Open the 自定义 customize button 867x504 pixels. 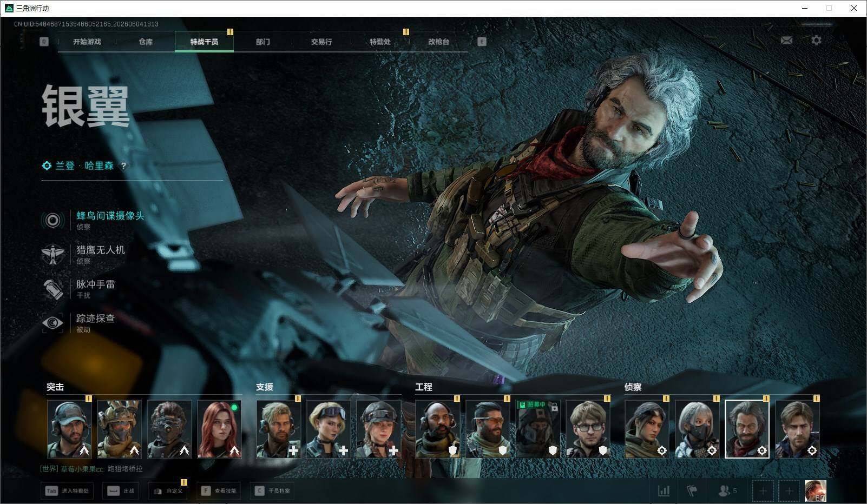[168, 491]
